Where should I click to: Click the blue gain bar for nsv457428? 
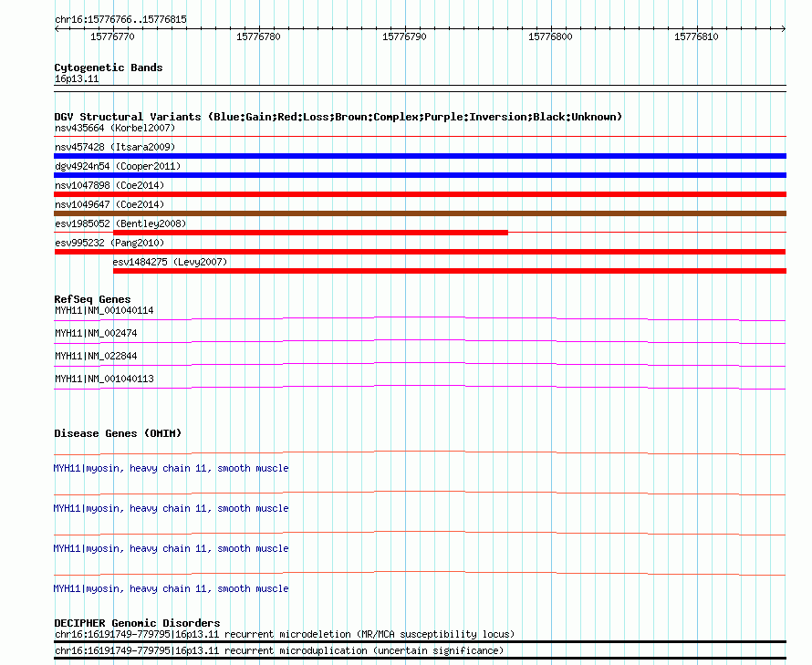(420, 156)
